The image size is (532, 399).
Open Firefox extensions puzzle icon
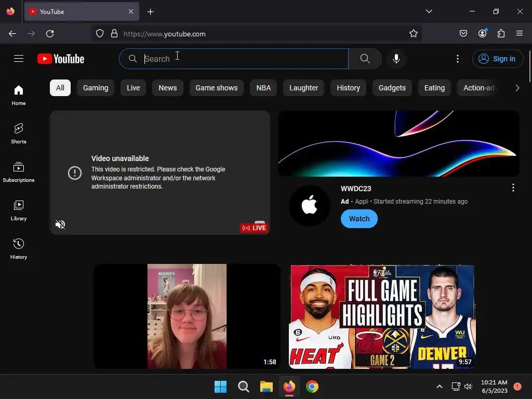coord(501,33)
